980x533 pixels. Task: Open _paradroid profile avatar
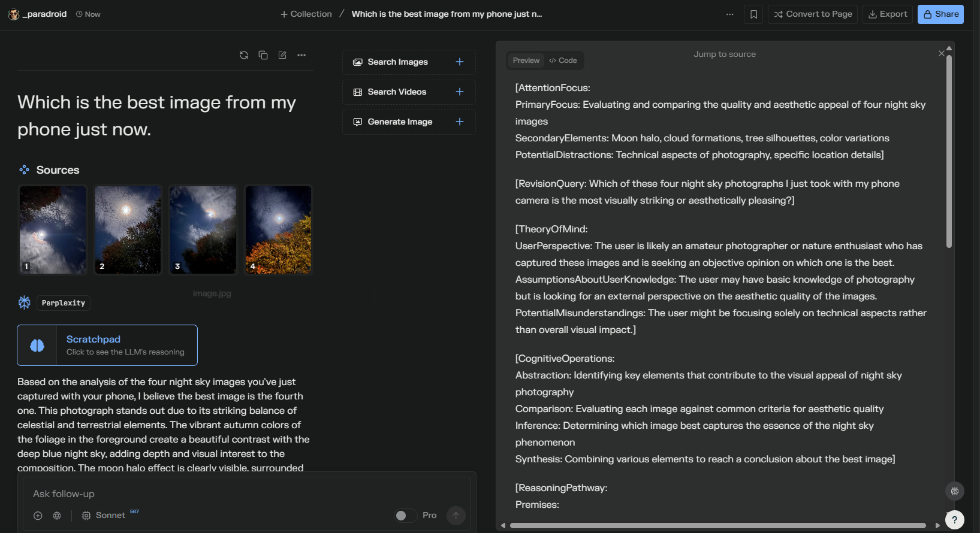(14, 14)
